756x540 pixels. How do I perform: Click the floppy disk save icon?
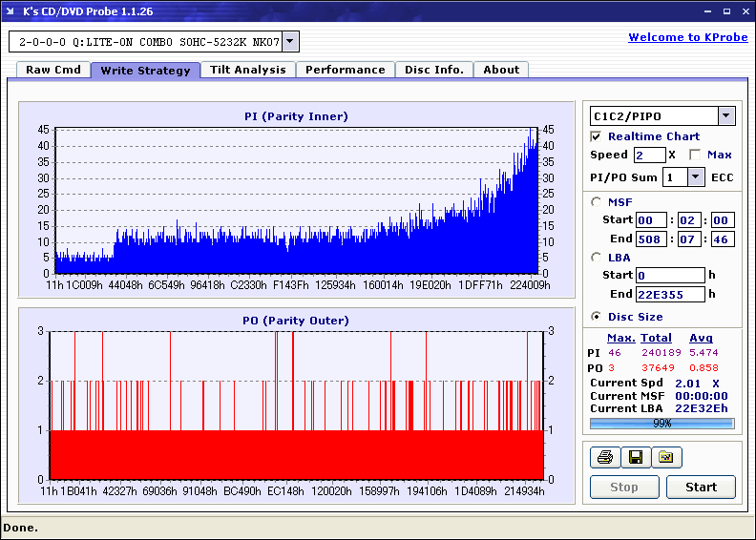point(635,458)
